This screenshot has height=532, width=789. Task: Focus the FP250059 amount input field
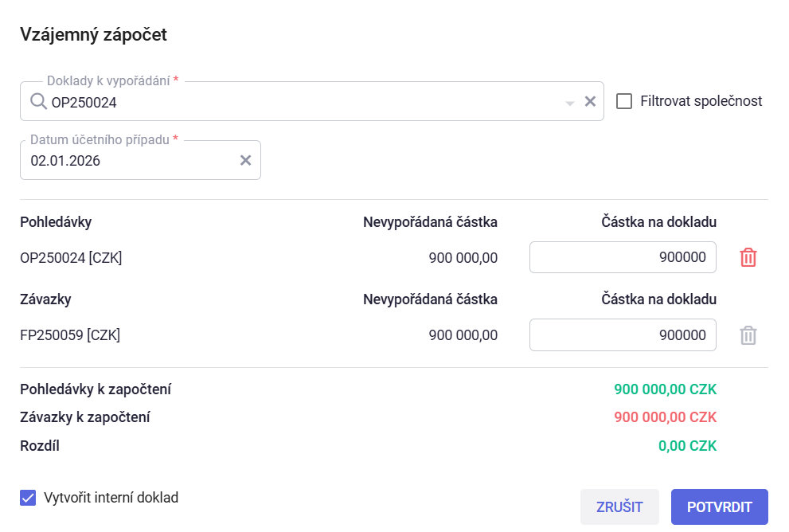click(x=622, y=335)
